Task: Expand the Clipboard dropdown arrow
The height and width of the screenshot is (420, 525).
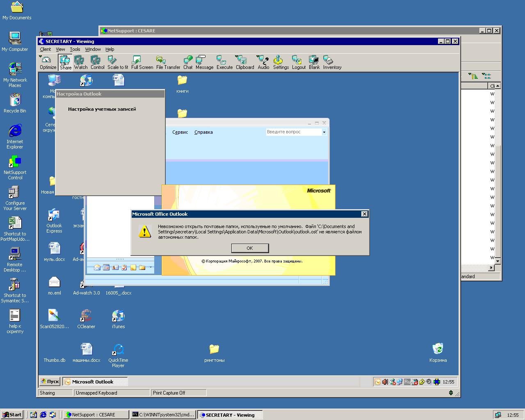Action: tap(237, 57)
